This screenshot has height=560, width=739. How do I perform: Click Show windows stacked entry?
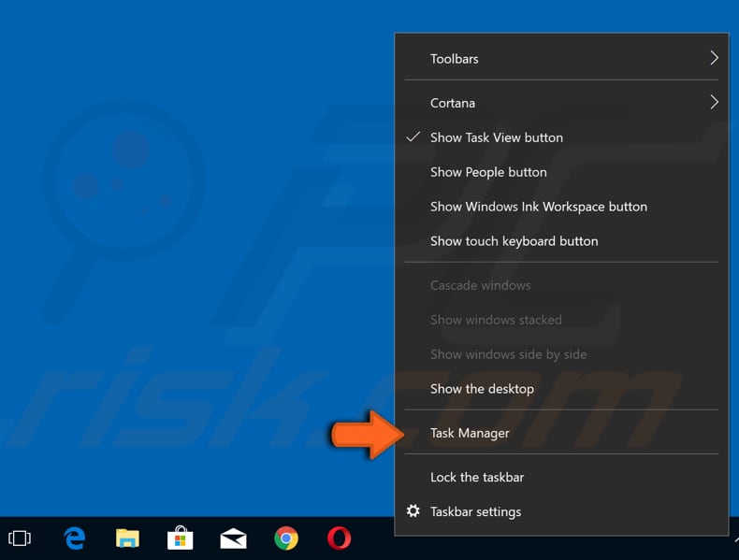coord(561,320)
